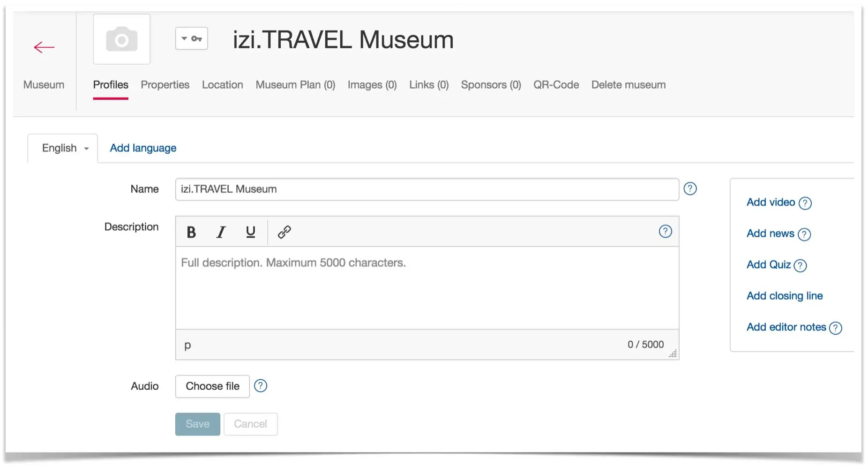Open help icon beside Add Quiz
868x467 pixels.
point(801,265)
